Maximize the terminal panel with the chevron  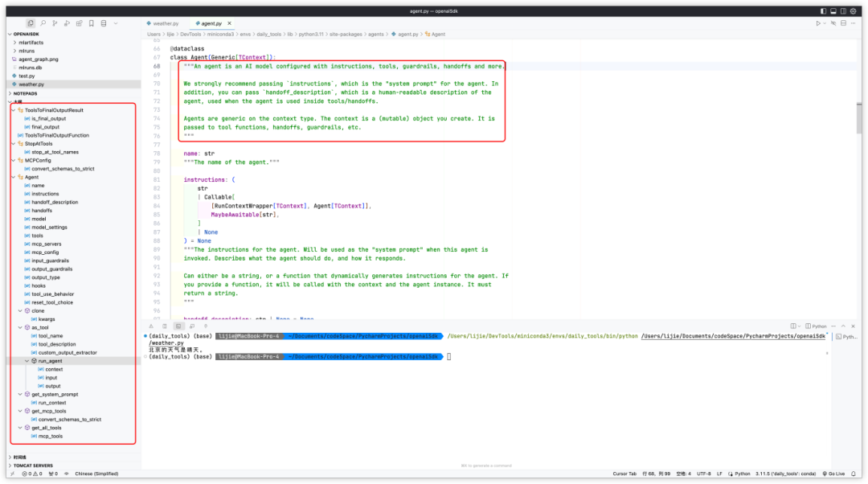[843, 326]
